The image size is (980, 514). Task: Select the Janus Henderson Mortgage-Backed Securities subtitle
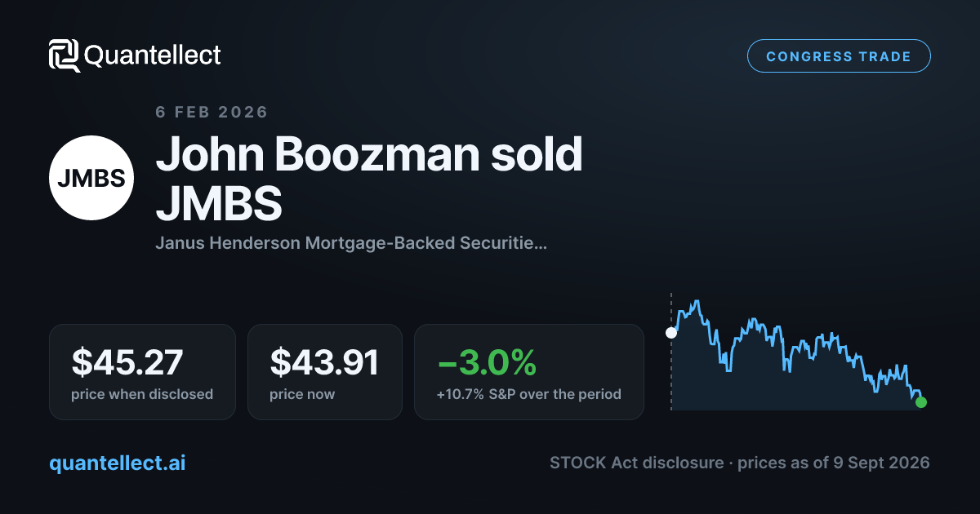tap(351, 243)
